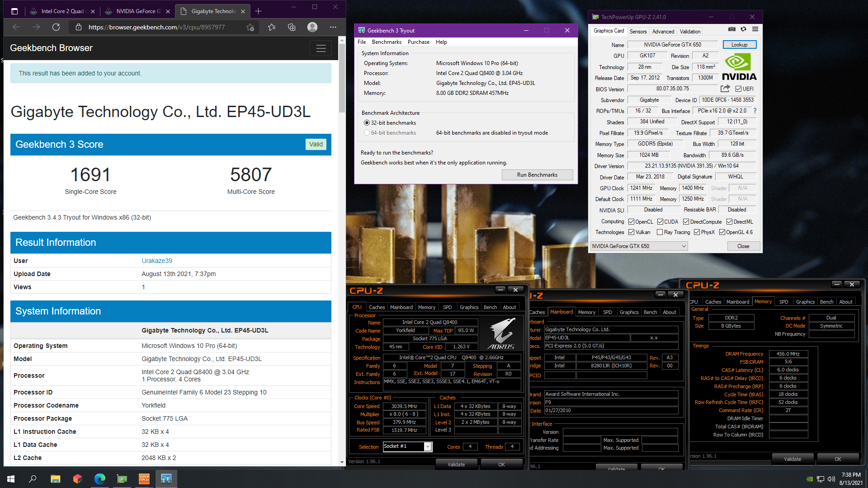Viewport: 868px width, 488px height.
Task: Open the volume control in system tray
Action: coord(831,479)
